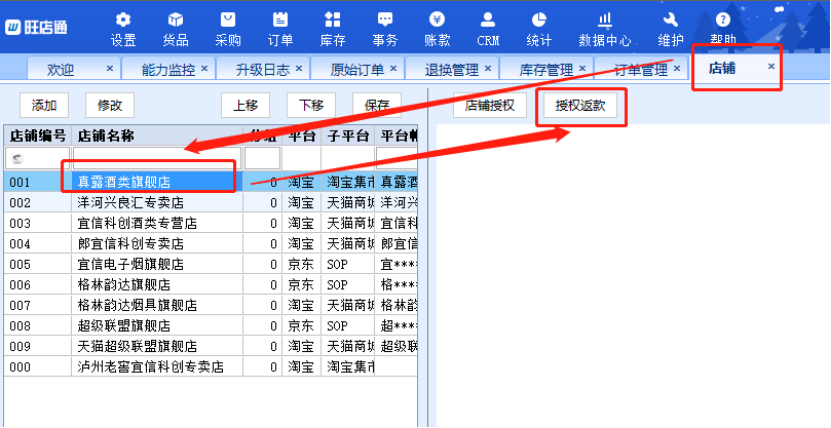The image size is (831, 428).
Task: Open the 事务 affairs chat icon
Action: pyautogui.click(x=385, y=20)
